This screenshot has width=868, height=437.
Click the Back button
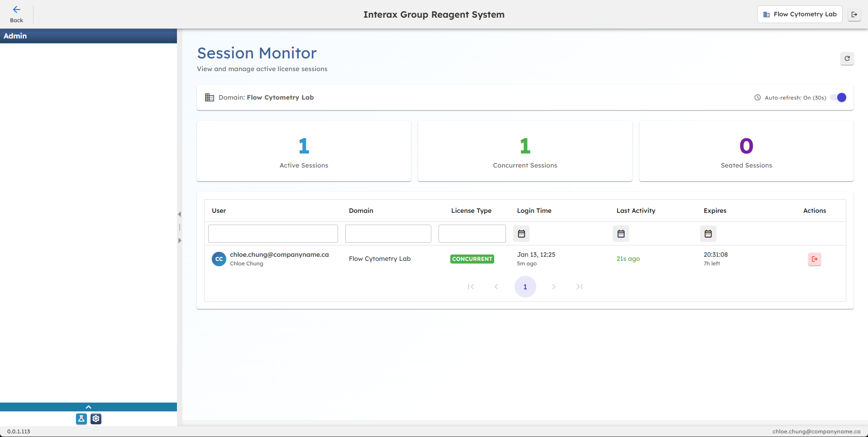coord(16,14)
